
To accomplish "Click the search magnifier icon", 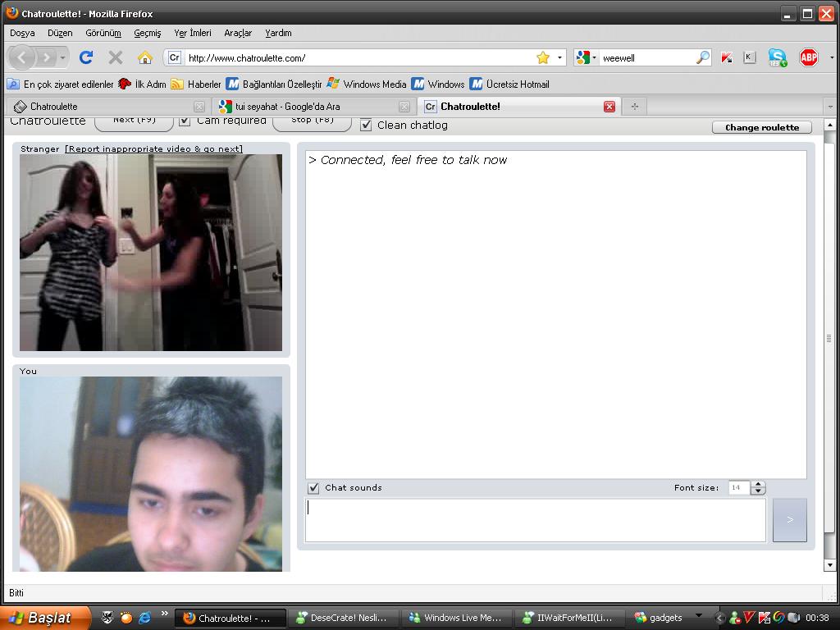I will pos(702,57).
